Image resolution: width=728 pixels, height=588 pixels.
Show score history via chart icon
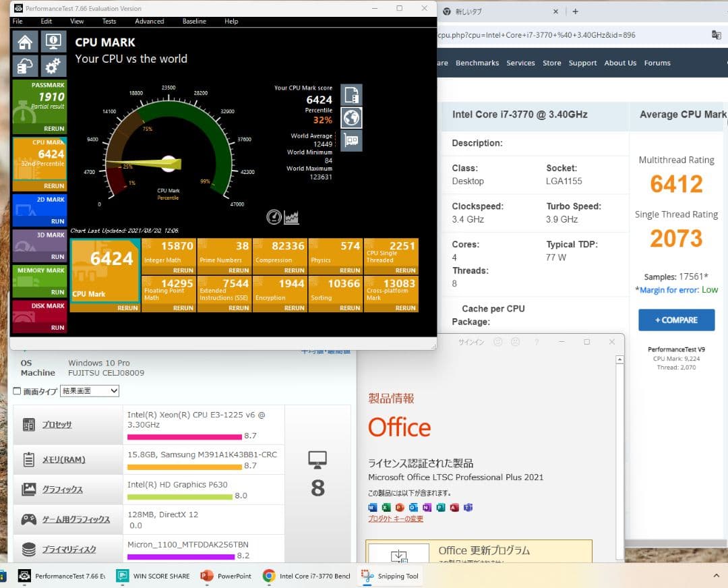coord(291,217)
